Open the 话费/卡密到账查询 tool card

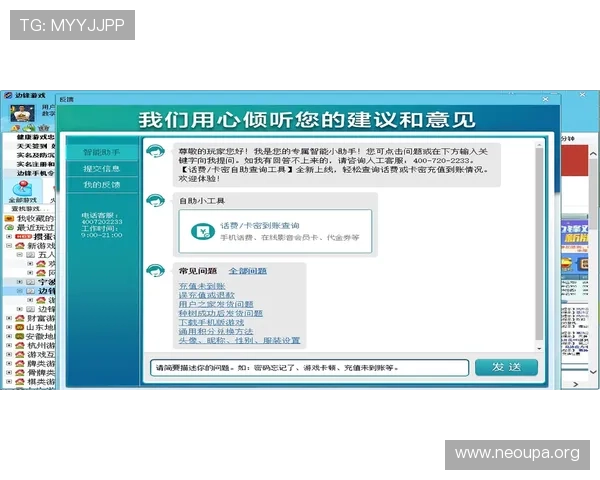pos(275,231)
